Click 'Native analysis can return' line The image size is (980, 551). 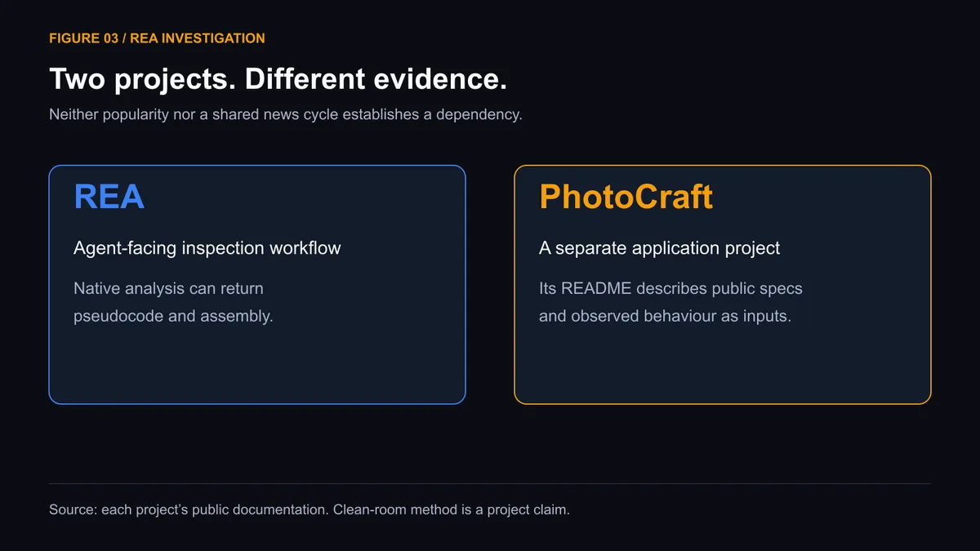point(168,288)
